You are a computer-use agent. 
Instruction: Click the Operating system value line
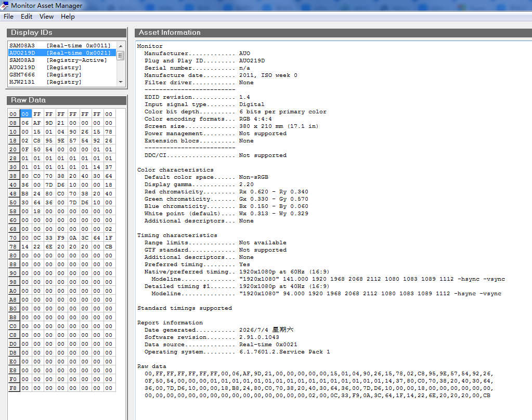pyautogui.click(x=284, y=352)
